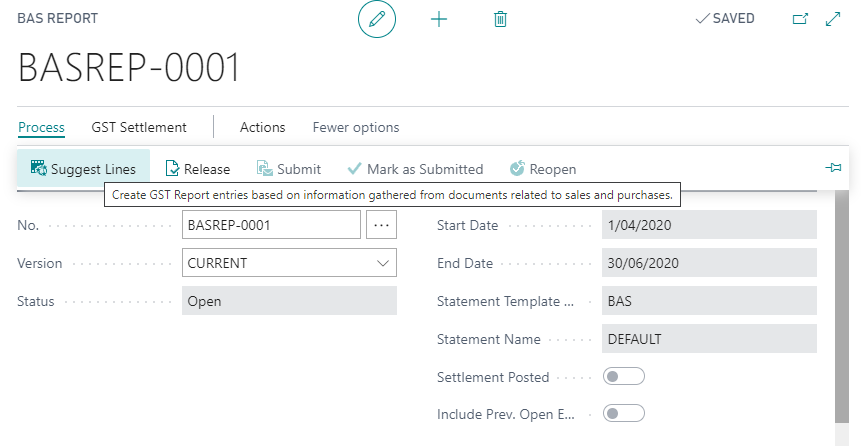
Task: Click Suggest Lines action
Action: 83,169
